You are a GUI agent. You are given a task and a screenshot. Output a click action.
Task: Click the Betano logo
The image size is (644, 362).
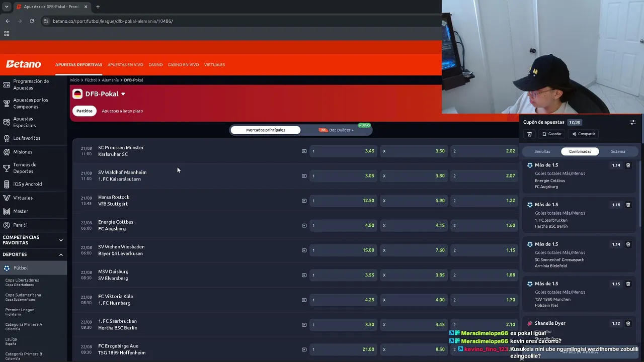point(23,64)
